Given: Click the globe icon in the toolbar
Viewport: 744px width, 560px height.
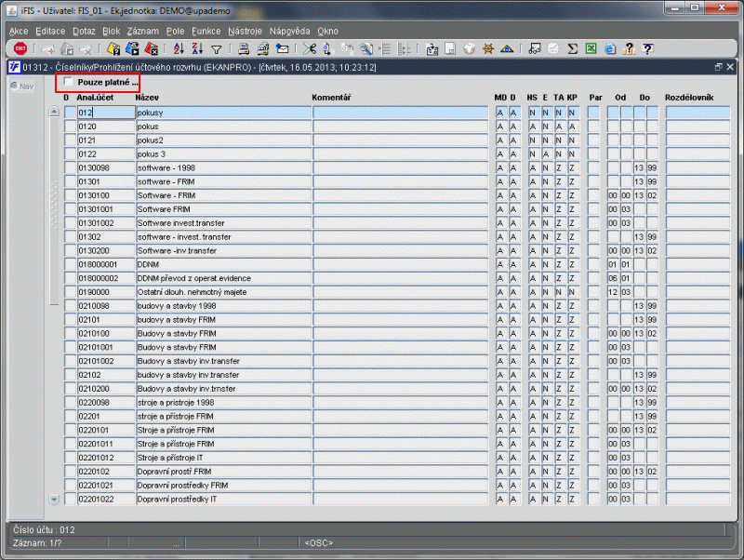Looking at the screenshot, I should point(470,48).
